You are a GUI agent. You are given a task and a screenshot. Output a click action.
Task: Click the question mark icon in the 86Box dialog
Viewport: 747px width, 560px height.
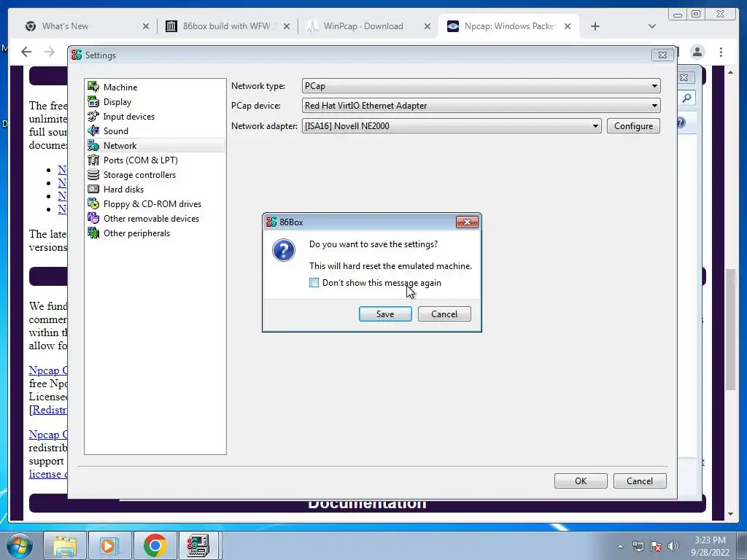(284, 250)
